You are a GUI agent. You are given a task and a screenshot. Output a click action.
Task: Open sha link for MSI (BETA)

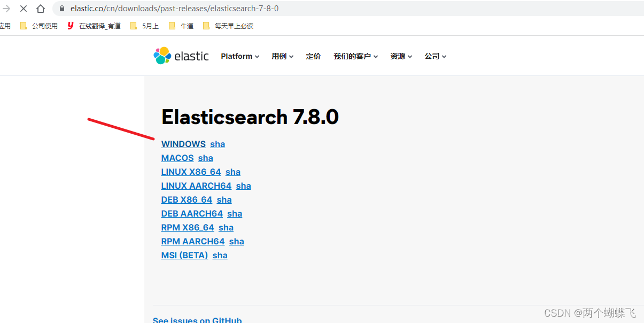pyautogui.click(x=220, y=255)
